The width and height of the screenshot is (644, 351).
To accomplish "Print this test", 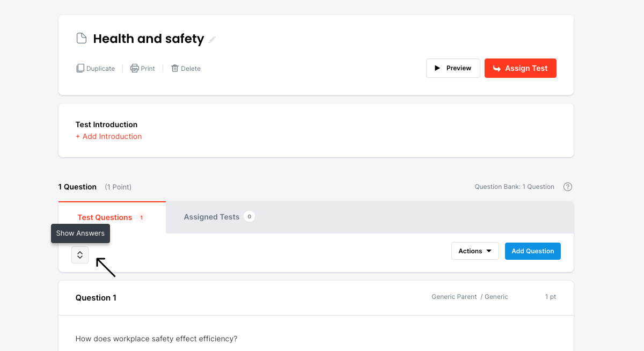I will point(143,69).
